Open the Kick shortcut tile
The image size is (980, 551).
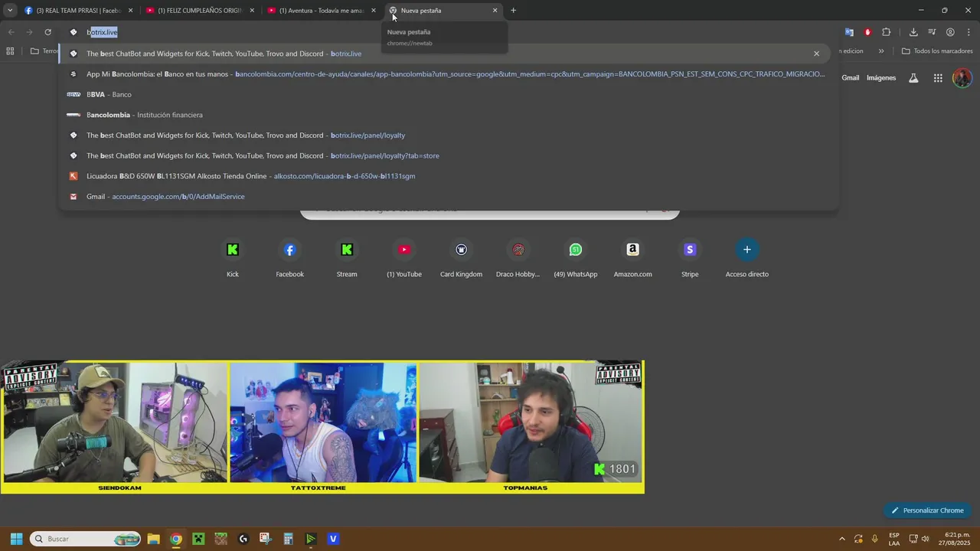(x=233, y=259)
